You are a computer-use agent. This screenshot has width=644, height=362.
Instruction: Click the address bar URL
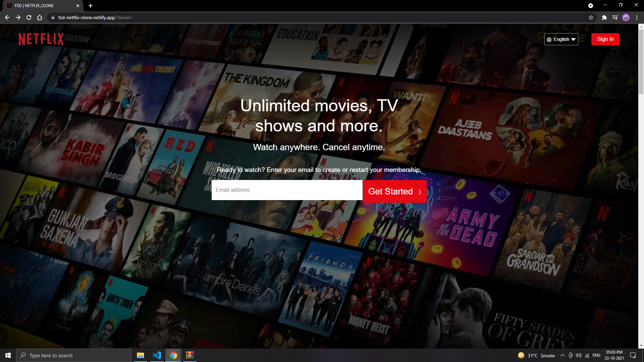pyautogui.click(x=95, y=17)
